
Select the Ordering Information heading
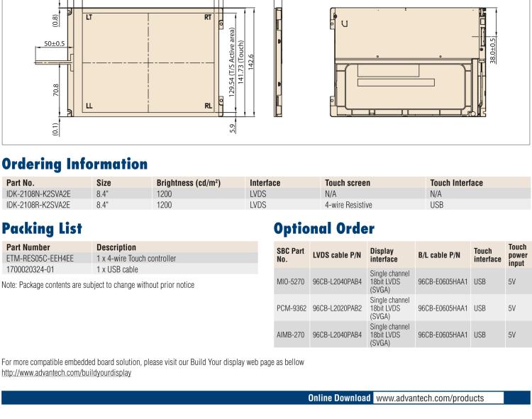pos(74,164)
